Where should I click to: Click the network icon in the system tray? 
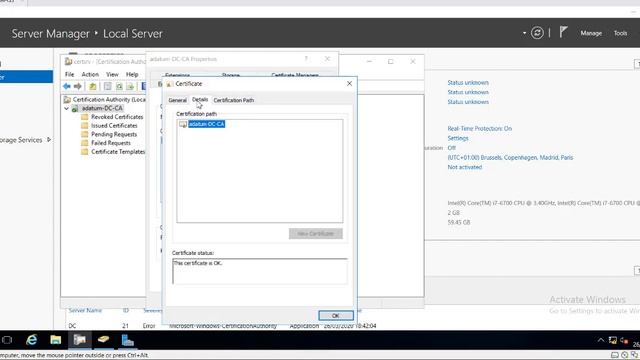coord(613,340)
